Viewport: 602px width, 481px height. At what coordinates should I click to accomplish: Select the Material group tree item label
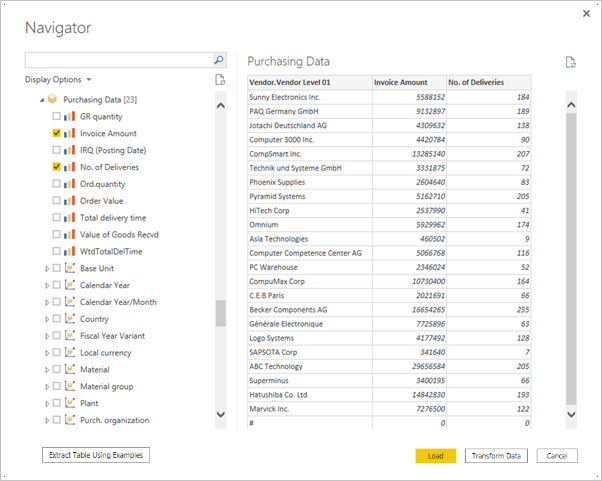click(x=106, y=387)
